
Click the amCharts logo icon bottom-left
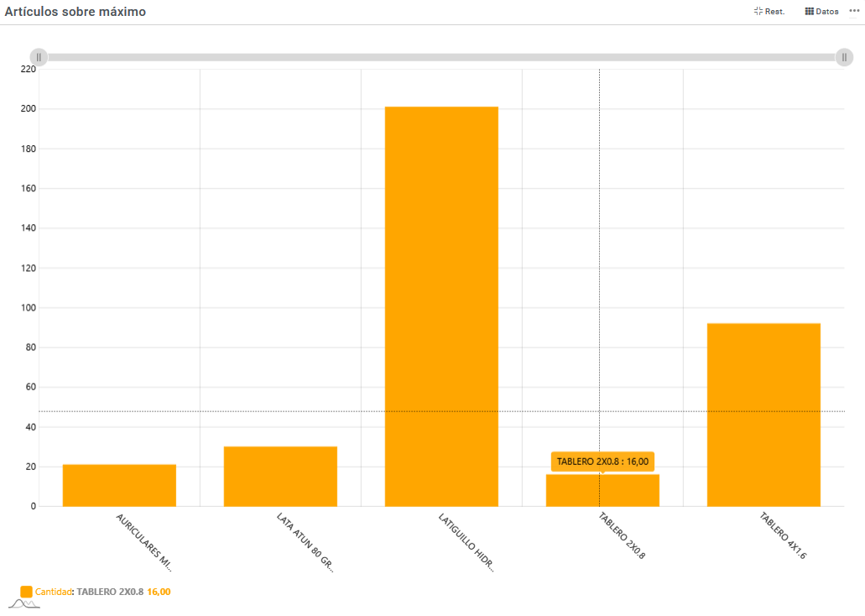24,603
